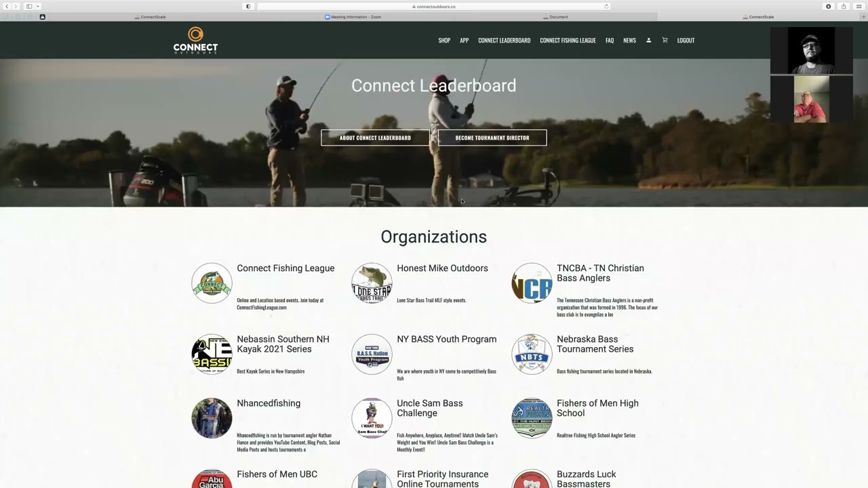The image size is (868, 488).
Task: Open Nebraska Bass Tournament Series
Action: pyautogui.click(x=595, y=344)
